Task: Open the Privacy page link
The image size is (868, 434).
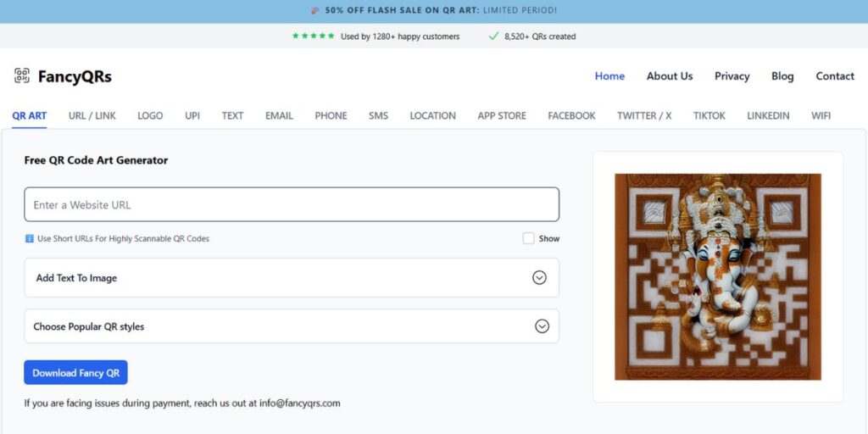Action: pos(732,75)
